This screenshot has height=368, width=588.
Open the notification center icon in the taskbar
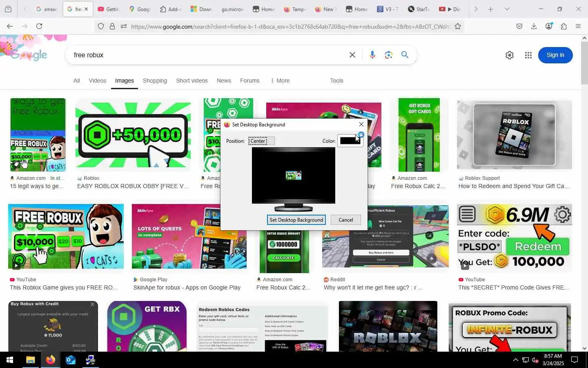coord(575,360)
